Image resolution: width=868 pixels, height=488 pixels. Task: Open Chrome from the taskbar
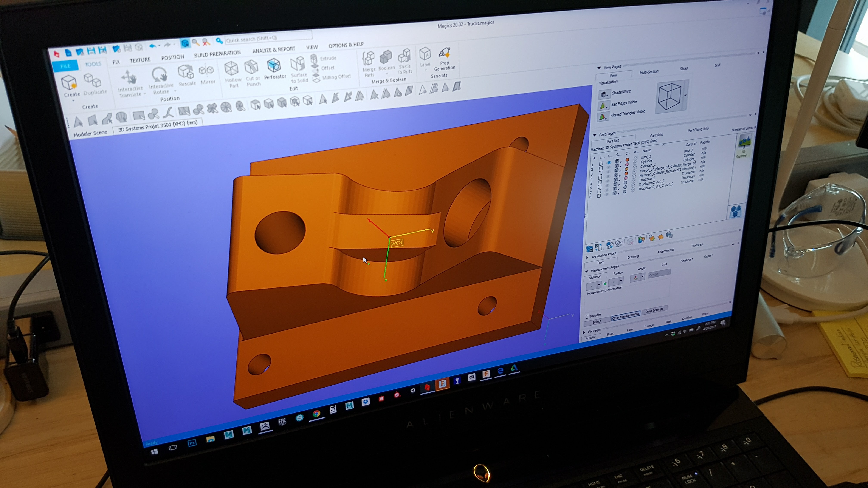coord(316,414)
